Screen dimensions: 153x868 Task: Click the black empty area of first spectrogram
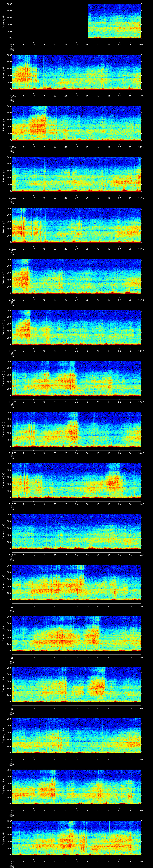pos(50,21)
